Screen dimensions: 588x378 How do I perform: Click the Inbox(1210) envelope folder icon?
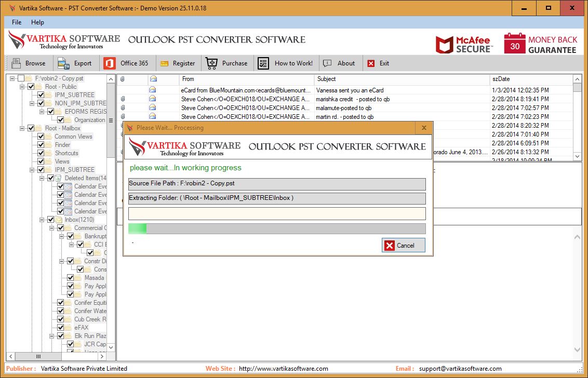[x=59, y=220]
